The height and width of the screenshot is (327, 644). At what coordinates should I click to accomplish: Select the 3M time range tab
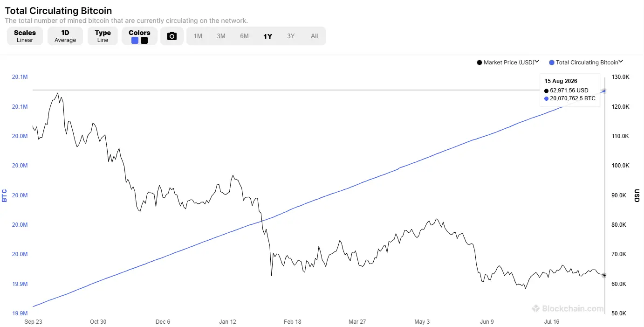point(221,36)
